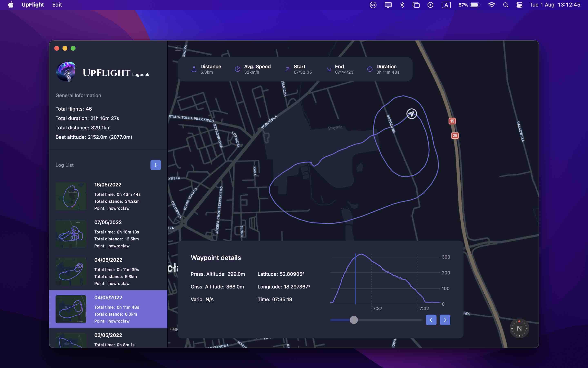This screenshot has width=588, height=368.
Task: Click the Start arrow icon
Action: click(287, 69)
